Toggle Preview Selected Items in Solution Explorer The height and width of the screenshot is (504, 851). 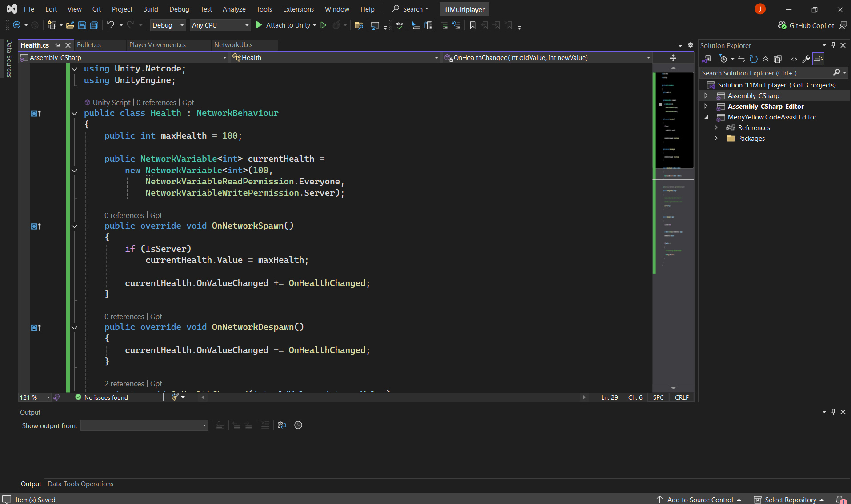point(818,59)
